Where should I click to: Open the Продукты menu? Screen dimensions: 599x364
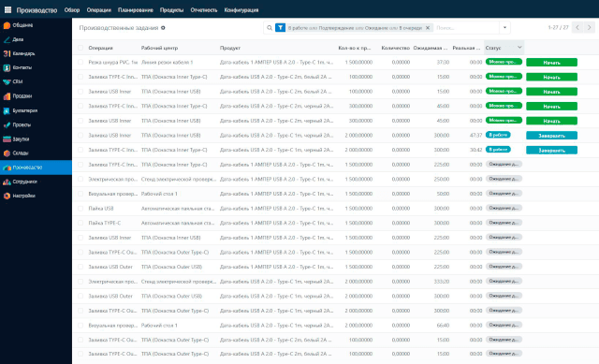click(171, 10)
